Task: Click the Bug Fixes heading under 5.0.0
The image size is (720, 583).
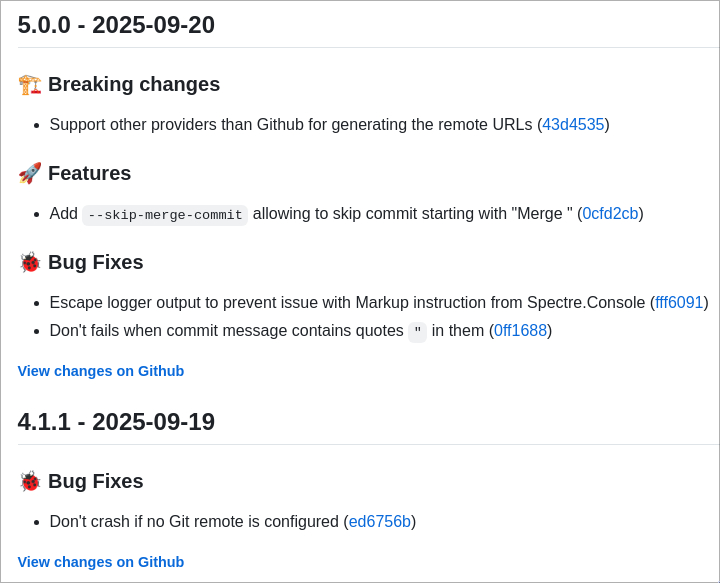Action: coord(96,263)
